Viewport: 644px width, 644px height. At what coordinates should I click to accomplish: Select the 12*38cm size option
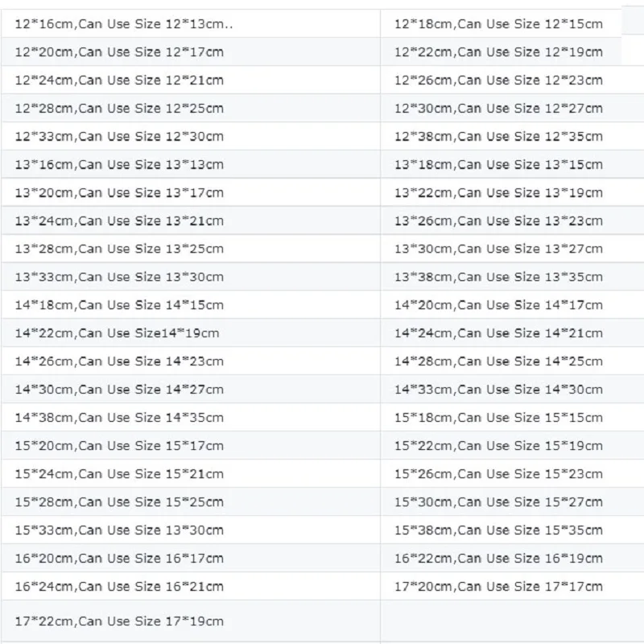[x=498, y=137]
